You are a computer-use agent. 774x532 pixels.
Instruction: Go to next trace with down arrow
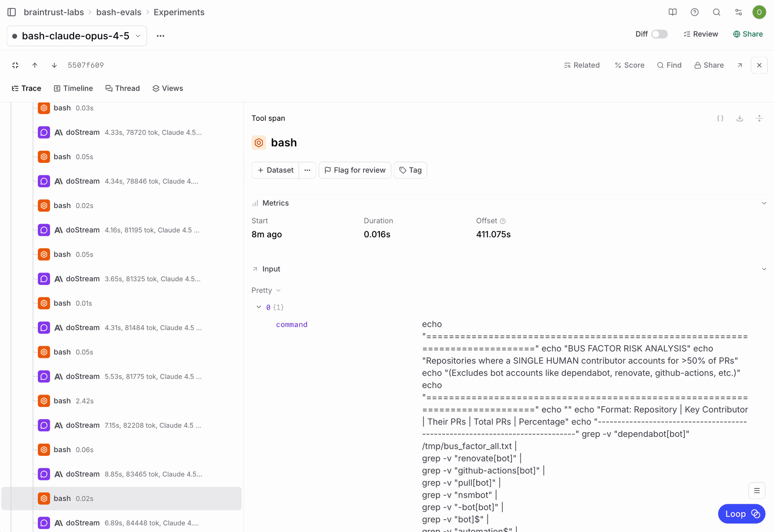(54, 65)
